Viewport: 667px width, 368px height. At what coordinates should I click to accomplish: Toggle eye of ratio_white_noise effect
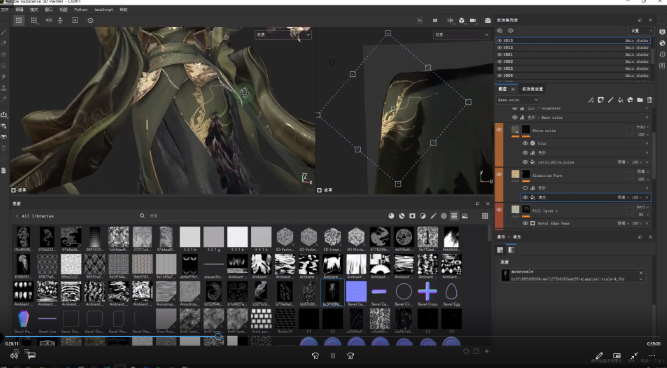click(x=525, y=162)
